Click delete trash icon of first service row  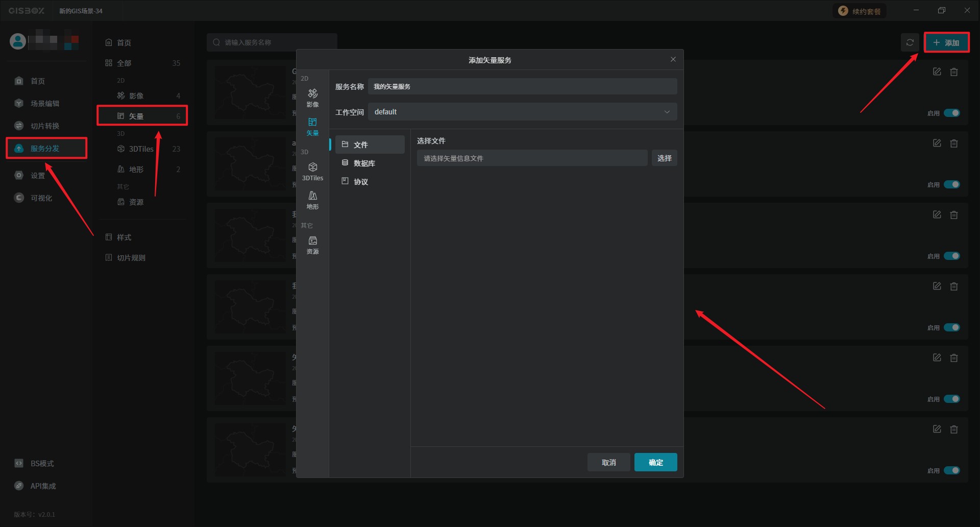(953, 72)
